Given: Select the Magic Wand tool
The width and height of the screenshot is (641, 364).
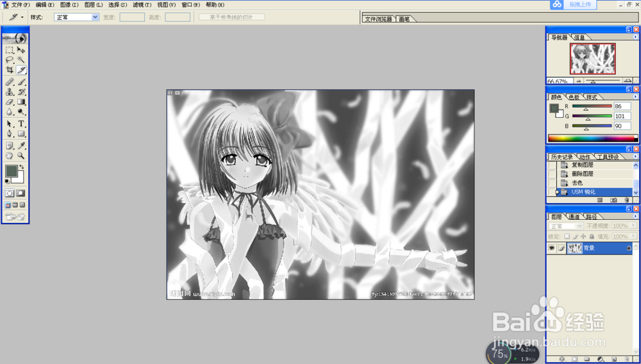Looking at the screenshot, I should pyautogui.click(x=21, y=60).
